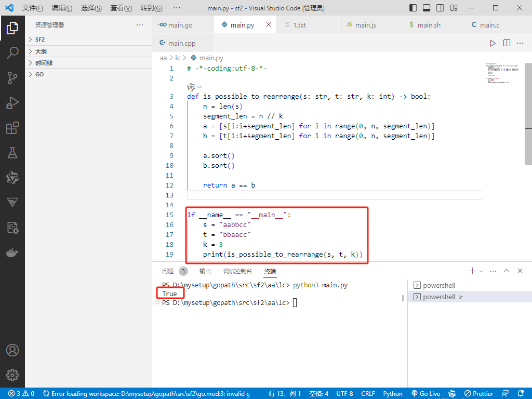This screenshot has width=532, height=399.
Task: Click the lc breadcrumb segment
Action: click(178, 58)
